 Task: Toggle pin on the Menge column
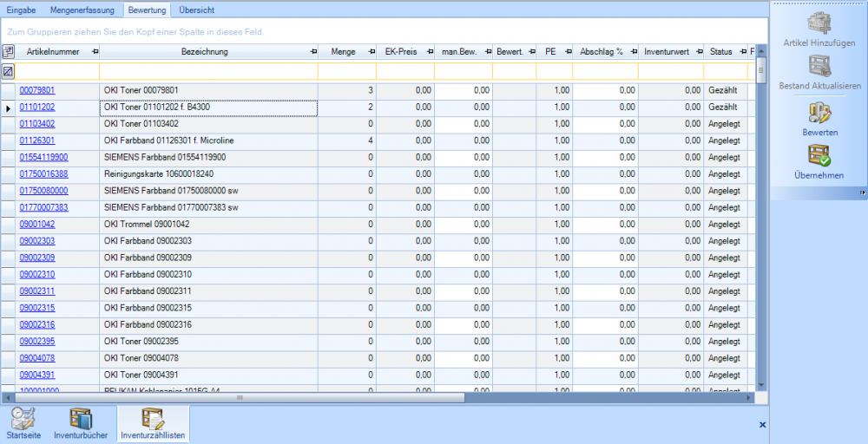coord(372,52)
